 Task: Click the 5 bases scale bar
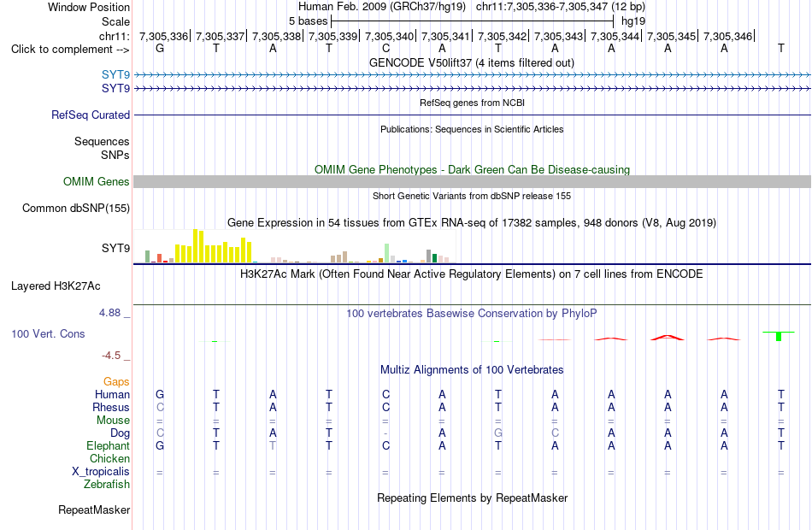(473, 21)
